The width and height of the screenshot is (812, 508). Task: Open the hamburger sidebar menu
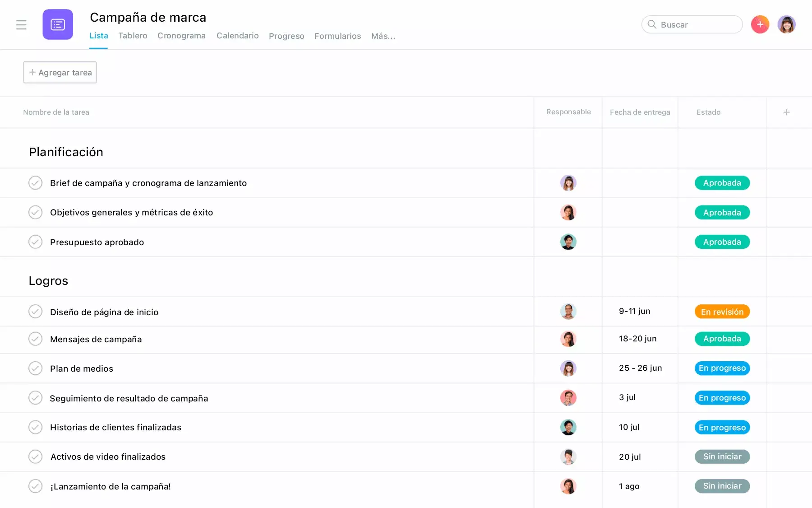21,25
